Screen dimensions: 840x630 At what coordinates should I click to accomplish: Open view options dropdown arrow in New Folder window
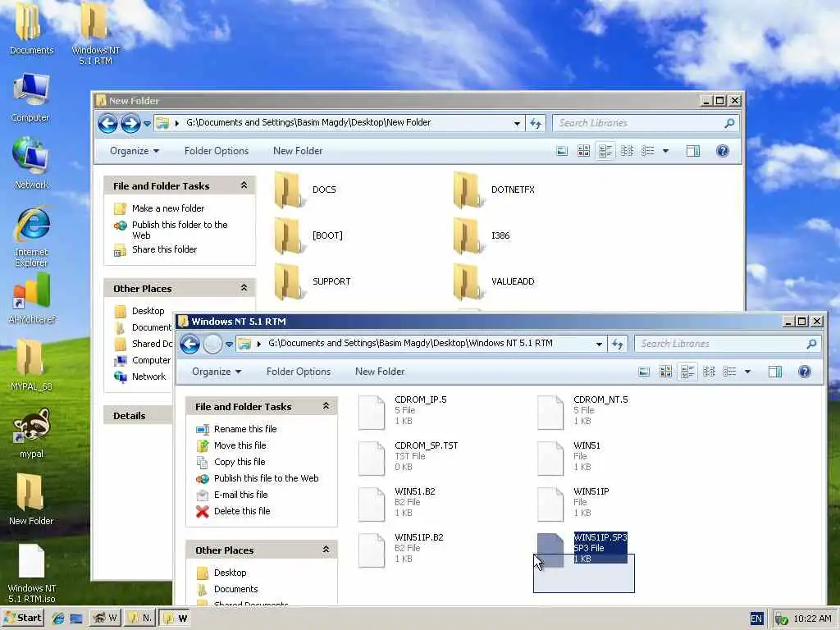point(666,151)
